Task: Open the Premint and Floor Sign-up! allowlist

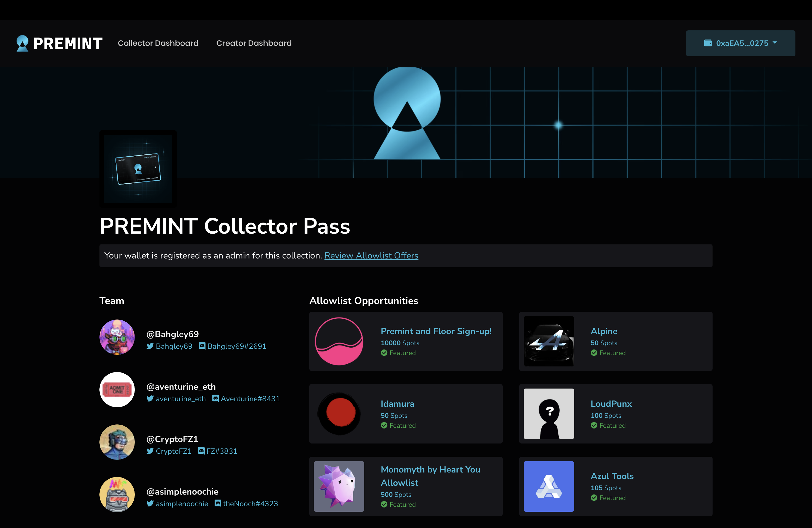Action: point(436,331)
